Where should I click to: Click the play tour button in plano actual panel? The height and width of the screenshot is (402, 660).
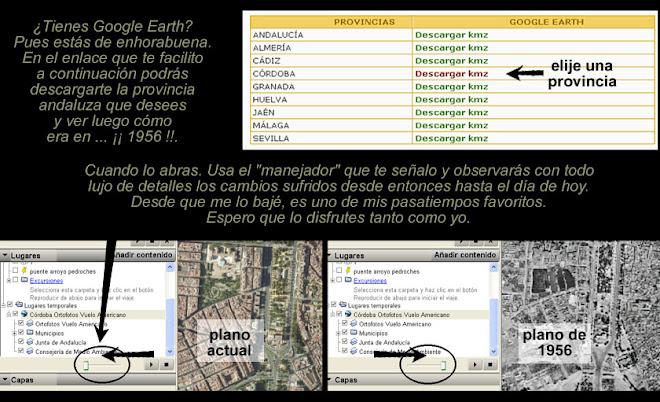pyautogui.click(x=151, y=365)
